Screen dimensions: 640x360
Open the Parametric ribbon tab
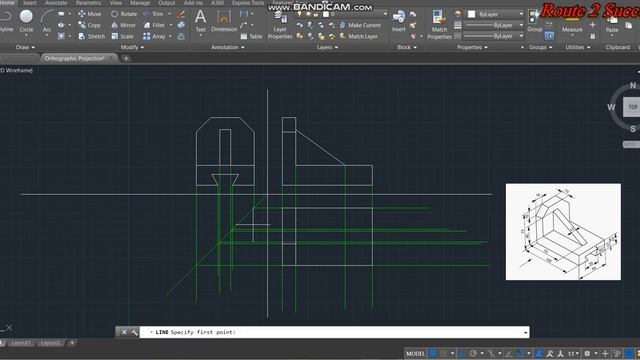[89, 3]
